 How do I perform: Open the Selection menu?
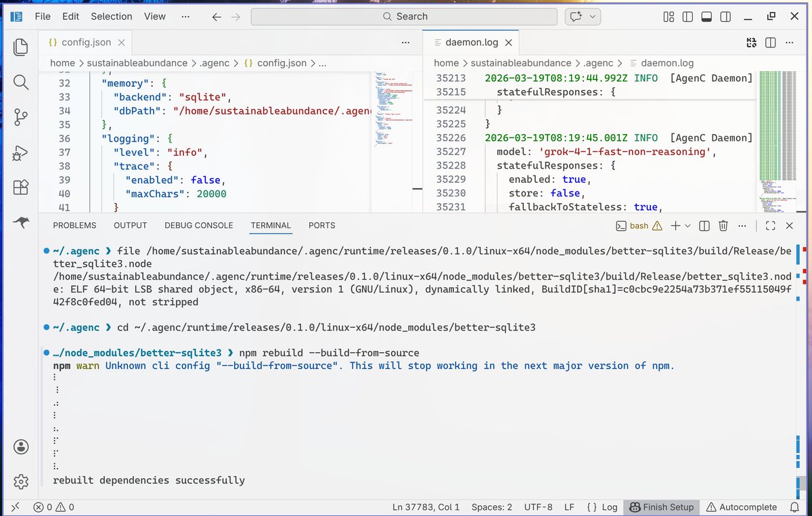tap(112, 16)
